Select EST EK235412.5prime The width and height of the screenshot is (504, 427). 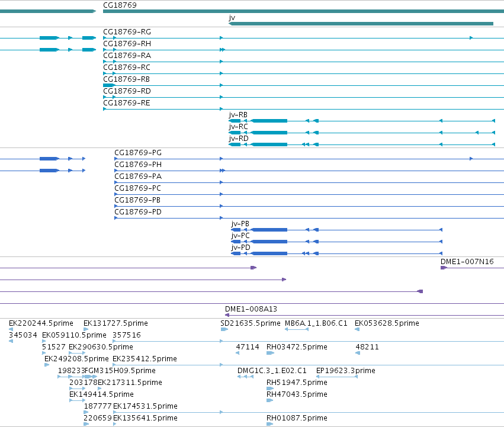pos(145,359)
